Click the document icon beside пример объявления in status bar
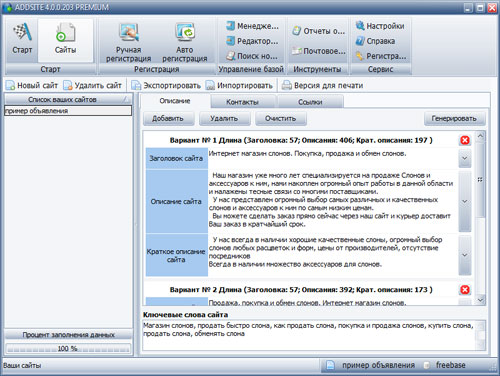The height and width of the screenshot is (376, 500). click(330, 365)
